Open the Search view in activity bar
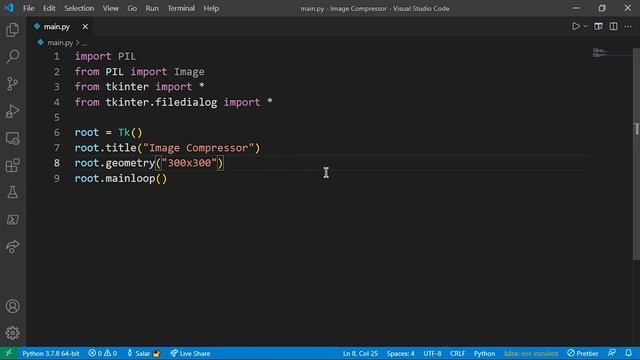The height and width of the screenshot is (360, 640). point(12,56)
